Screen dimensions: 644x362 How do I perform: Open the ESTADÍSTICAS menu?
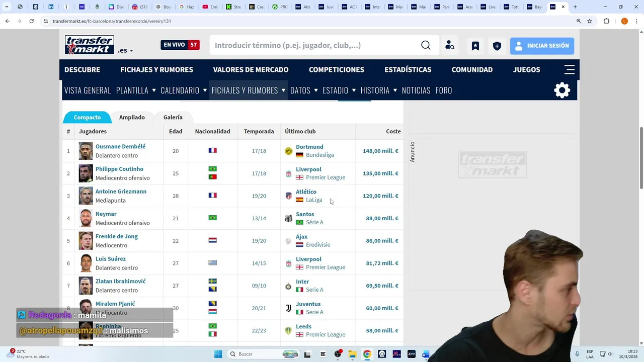pos(408,69)
